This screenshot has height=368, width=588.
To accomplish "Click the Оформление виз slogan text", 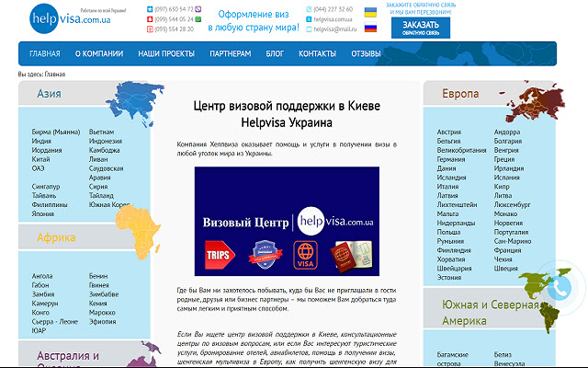I will (x=254, y=20).
